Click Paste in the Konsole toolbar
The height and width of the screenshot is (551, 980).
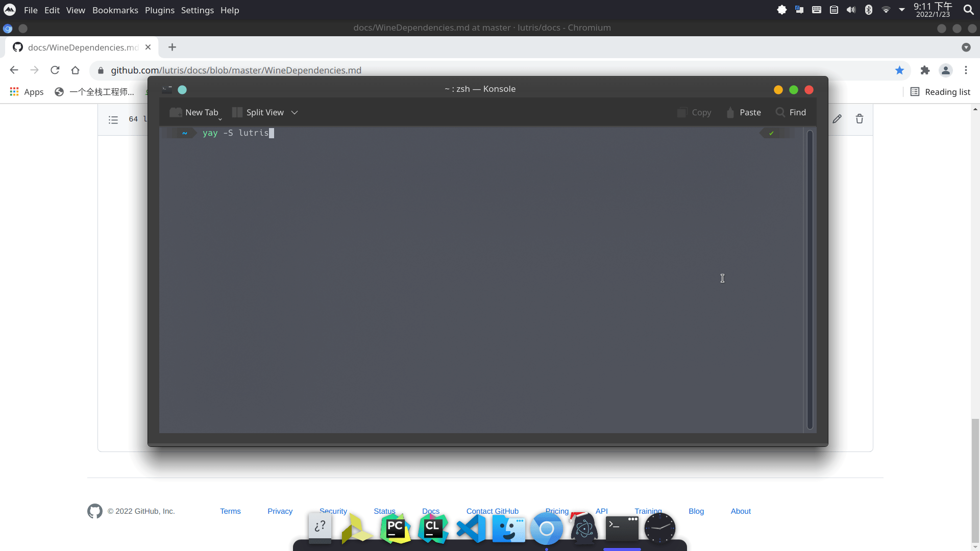(x=744, y=112)
